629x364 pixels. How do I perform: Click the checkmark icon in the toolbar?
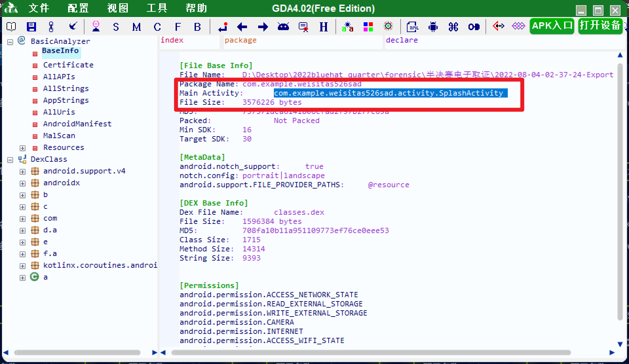pyautogui.click(x=73, y=26)
